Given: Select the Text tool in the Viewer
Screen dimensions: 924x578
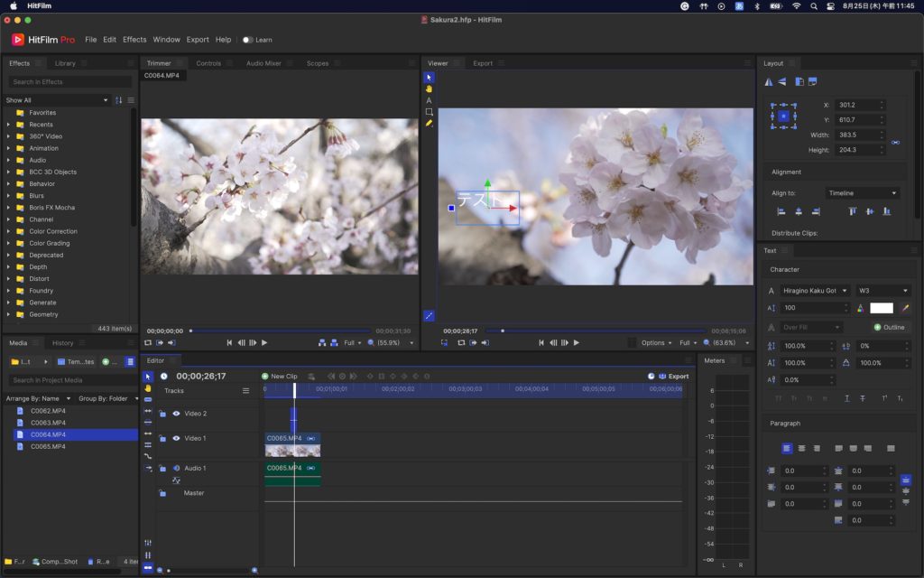Looking at the screenshot, I should point(429,100).
